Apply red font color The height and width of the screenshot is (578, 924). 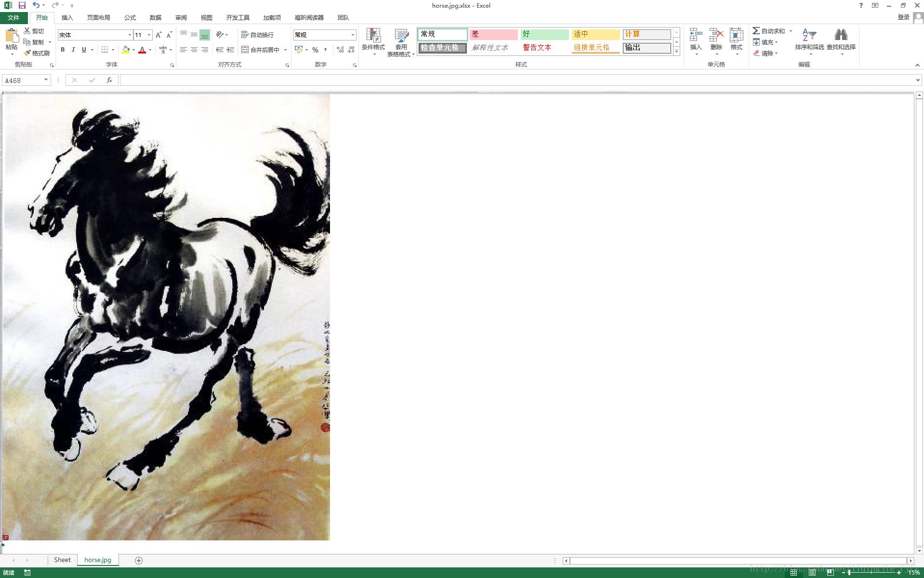click(142, 50)
